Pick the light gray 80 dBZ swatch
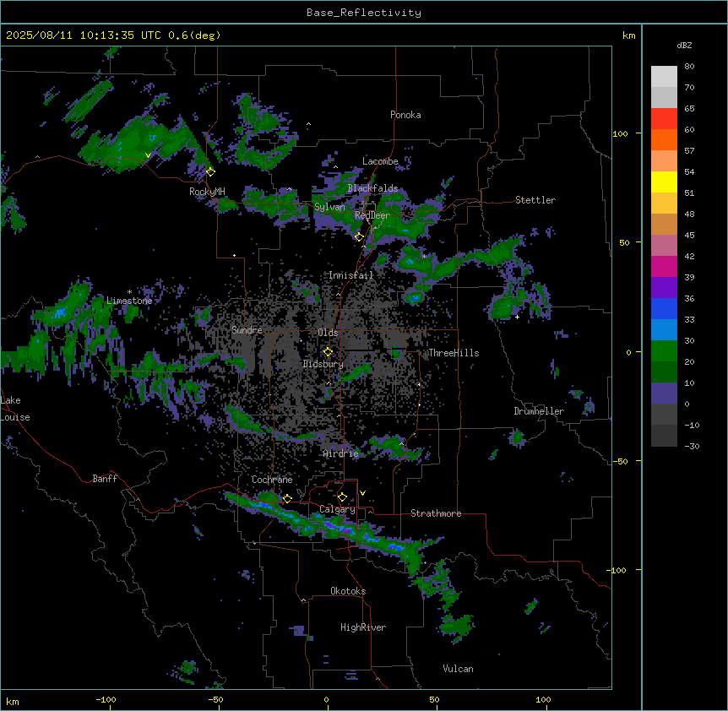Viewport: 728px width, 711px height. point(664,77)
